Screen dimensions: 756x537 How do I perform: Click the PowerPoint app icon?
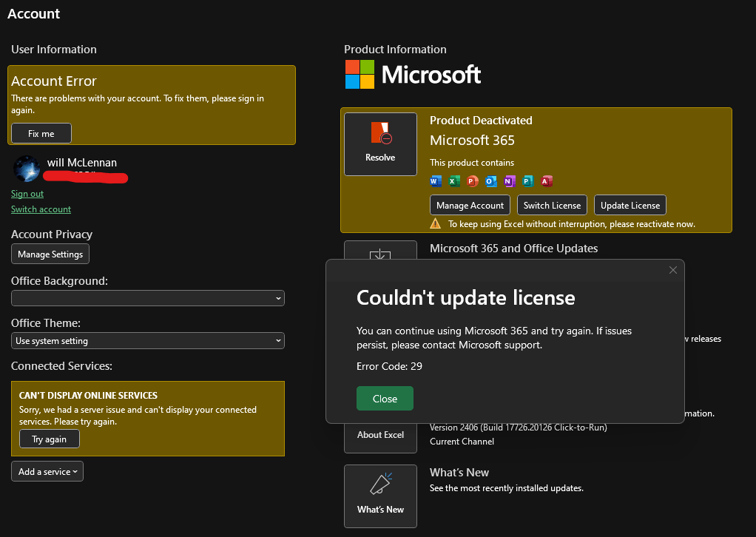click(x=473, y=181)
